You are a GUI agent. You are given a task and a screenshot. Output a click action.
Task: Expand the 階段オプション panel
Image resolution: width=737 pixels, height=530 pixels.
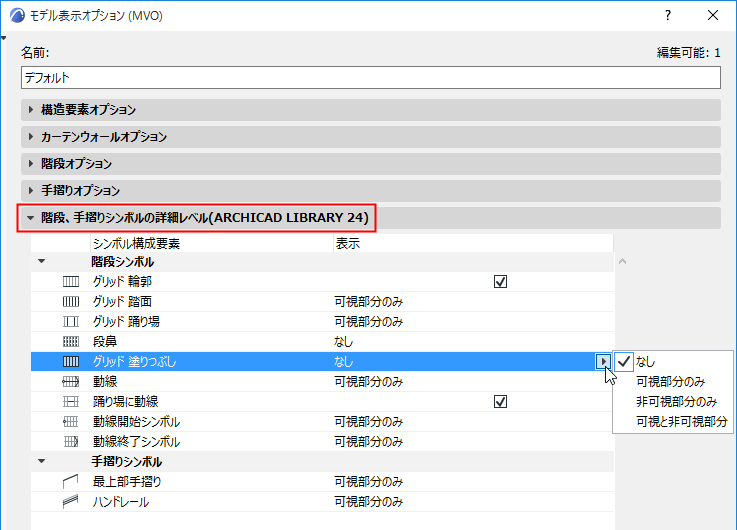pyautogui.click(x=371, y=164)
